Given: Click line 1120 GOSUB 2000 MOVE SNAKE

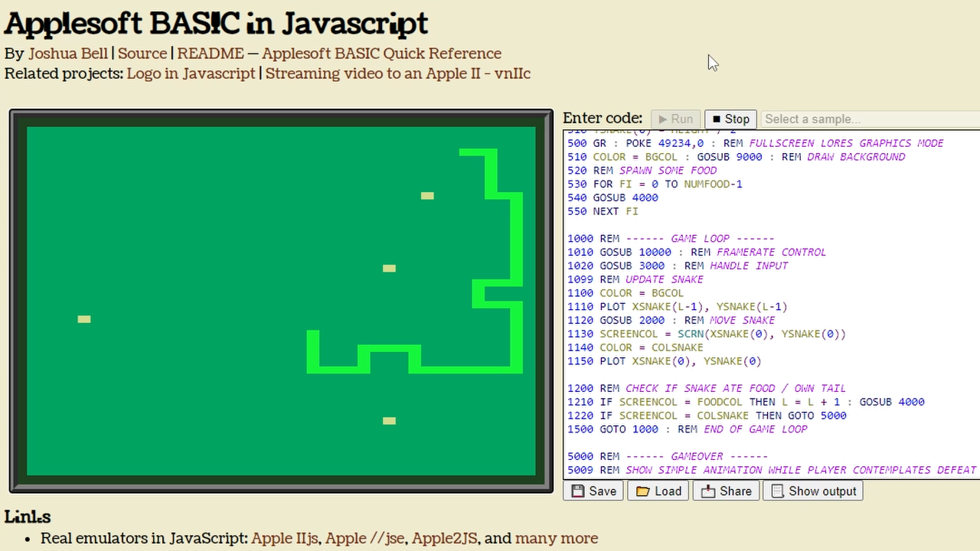Looking at the screenshot, I should coord(671,320).
